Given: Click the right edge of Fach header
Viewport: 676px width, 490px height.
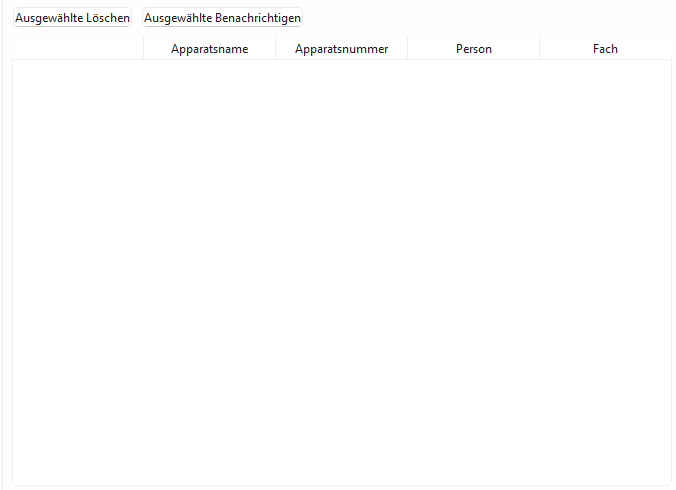Looking at the screenshot, I should coord(670,48).
